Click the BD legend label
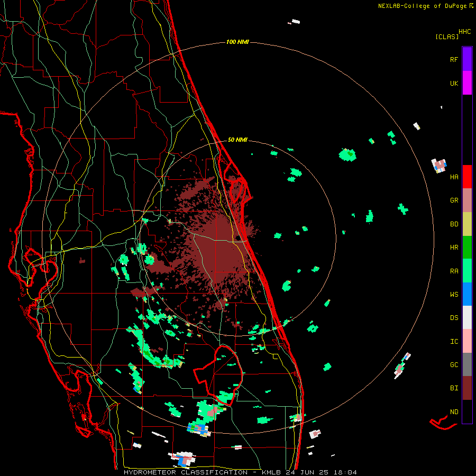 [x=454, y=224]
